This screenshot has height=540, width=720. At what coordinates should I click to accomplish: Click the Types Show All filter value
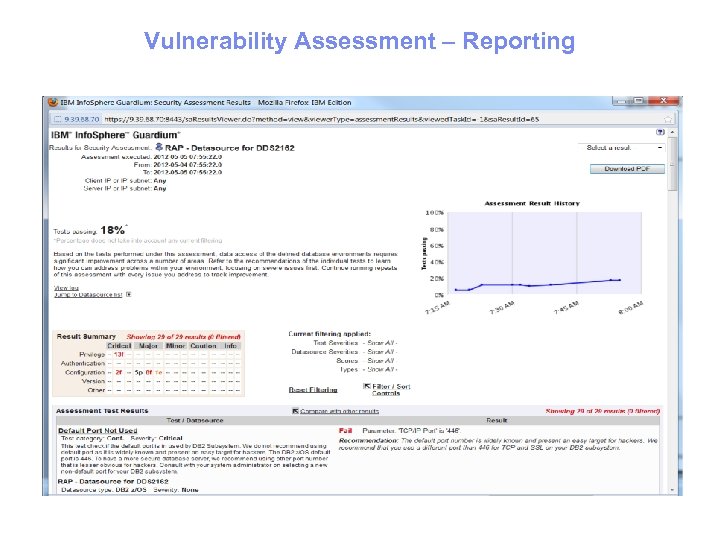(381, 369)
